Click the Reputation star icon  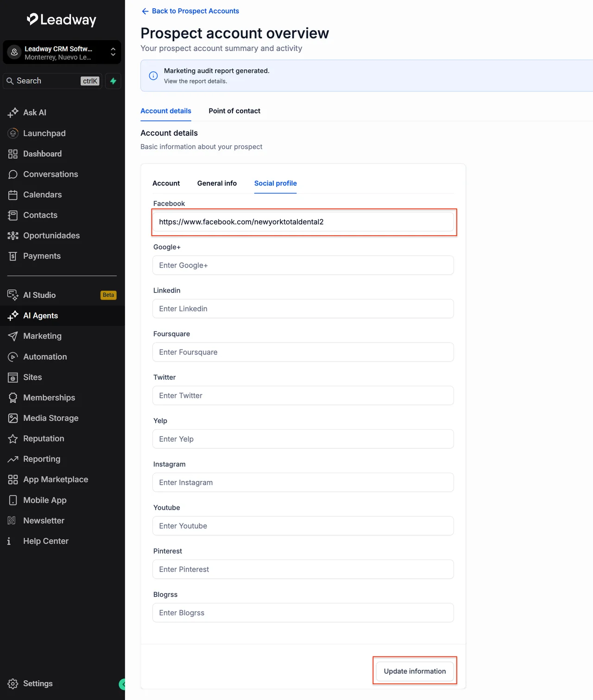[x=13, y=438]
